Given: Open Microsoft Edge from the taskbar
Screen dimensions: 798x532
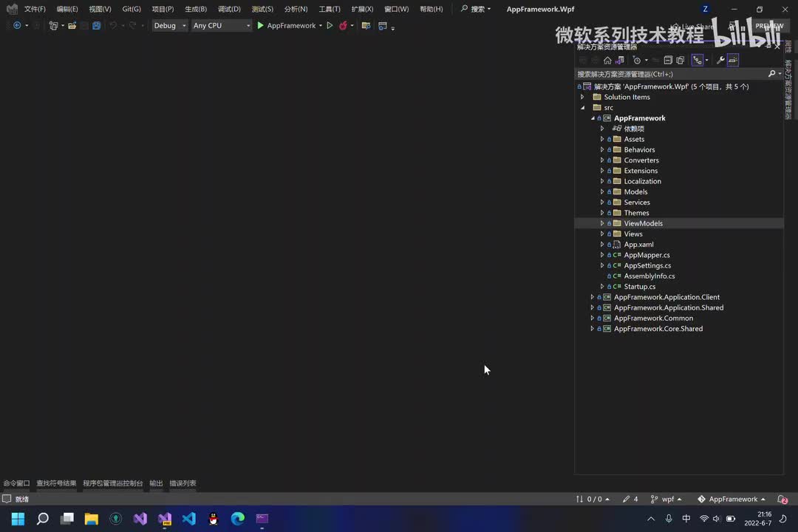Looking at the screenshot, I should pyautogui.click(x=238, y=519).
